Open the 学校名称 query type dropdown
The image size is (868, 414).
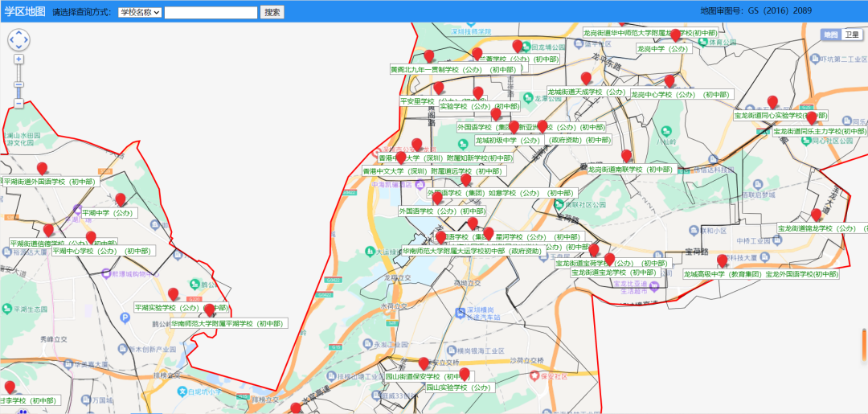(x=140, y=12)
